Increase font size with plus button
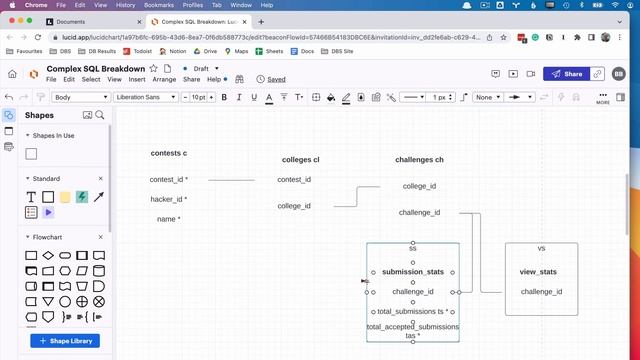 211,97
